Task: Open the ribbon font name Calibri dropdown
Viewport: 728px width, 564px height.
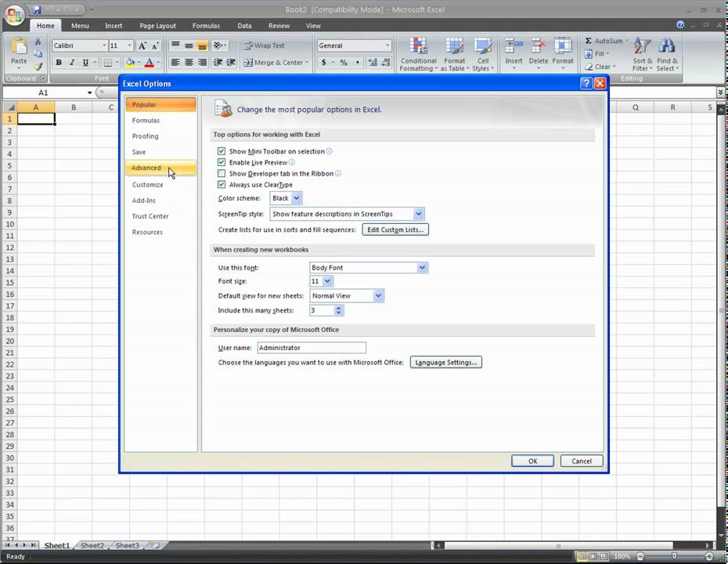Action: coord(104,45)
